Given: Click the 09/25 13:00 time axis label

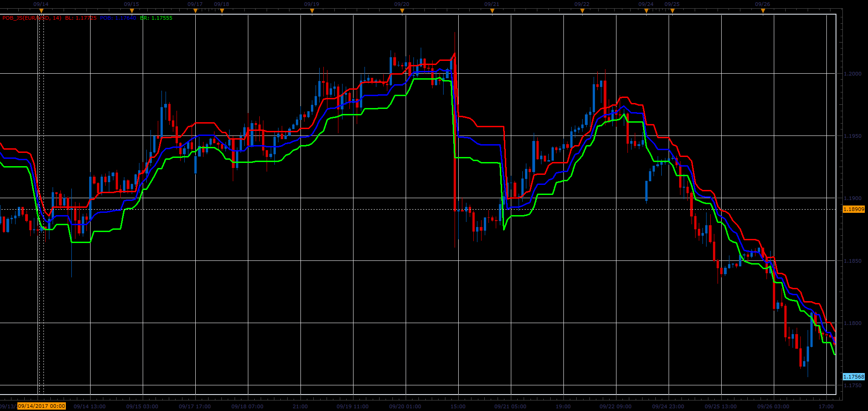Looking at the screenshot, I should [x=721, y=406].
